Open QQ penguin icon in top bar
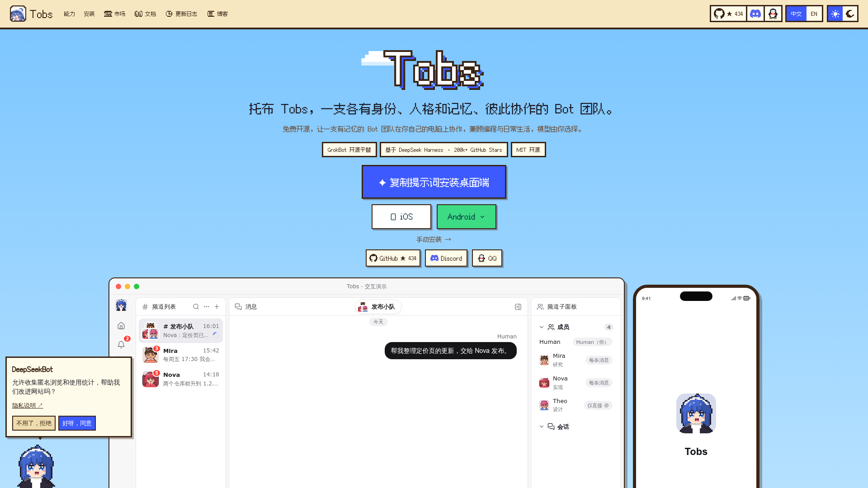Viewport: 868px width, 488px height. (773, 14)
